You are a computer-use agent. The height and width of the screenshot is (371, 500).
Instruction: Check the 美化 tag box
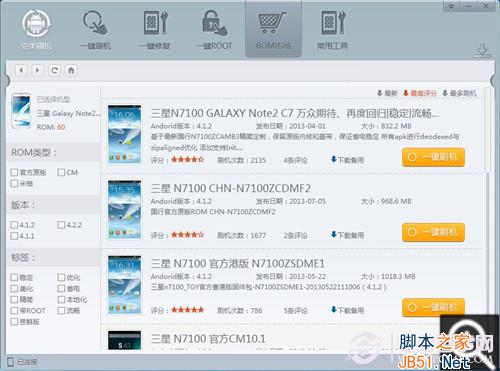(14, 288)
